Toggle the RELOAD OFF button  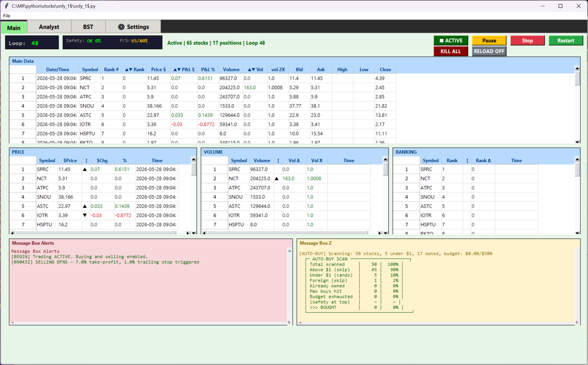pos(489,51)
